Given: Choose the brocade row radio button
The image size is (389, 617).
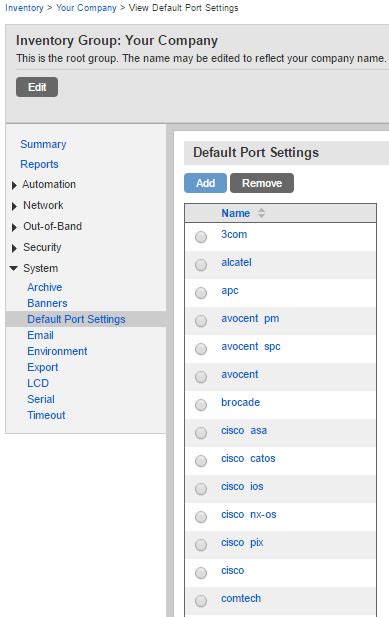Looking at the screenshot, I should 201,405.
